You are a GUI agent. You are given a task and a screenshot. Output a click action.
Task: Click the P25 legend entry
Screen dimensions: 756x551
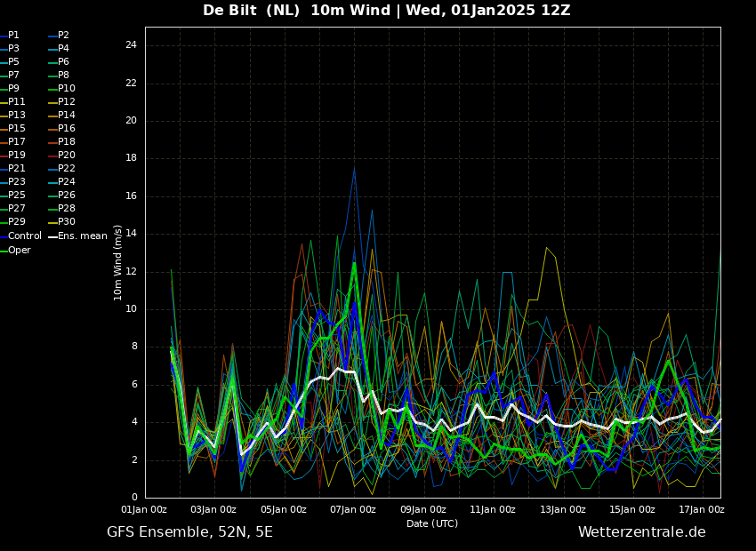(x=17, y=196)
